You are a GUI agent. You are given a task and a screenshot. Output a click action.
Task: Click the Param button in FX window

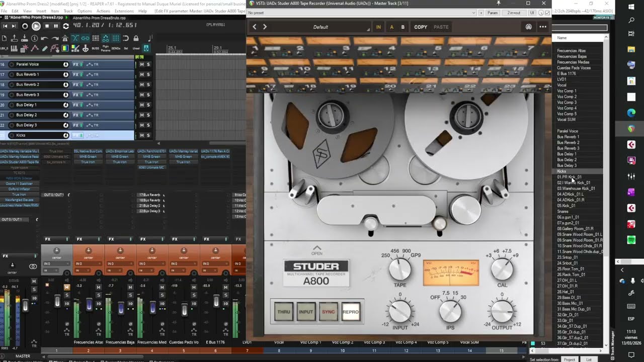click(493, 13)
